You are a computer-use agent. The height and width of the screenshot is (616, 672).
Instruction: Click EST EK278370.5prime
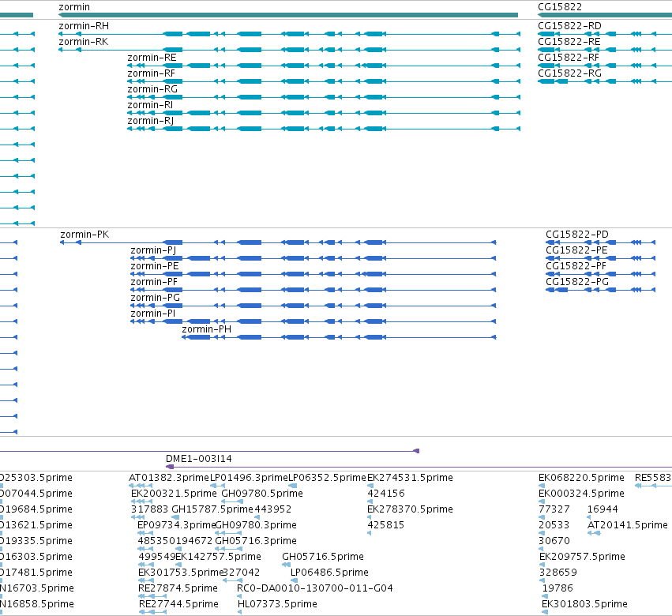[410, 509]
